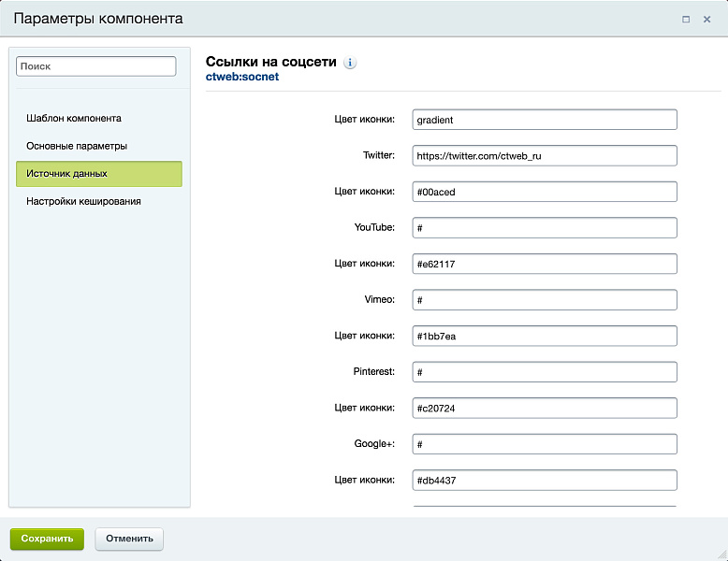Edit icon color field with #db4437

pos(544,481)
